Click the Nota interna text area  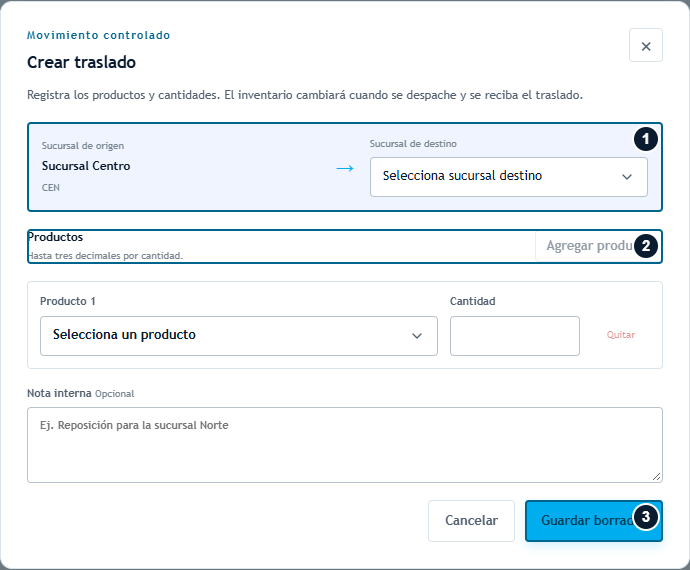click(345, 445)
